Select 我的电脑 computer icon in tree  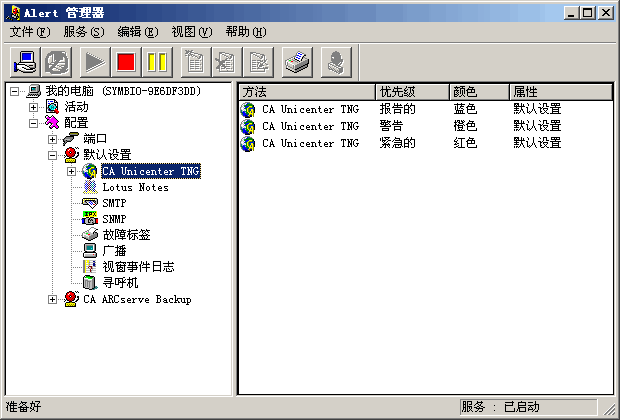pos(34,91)
